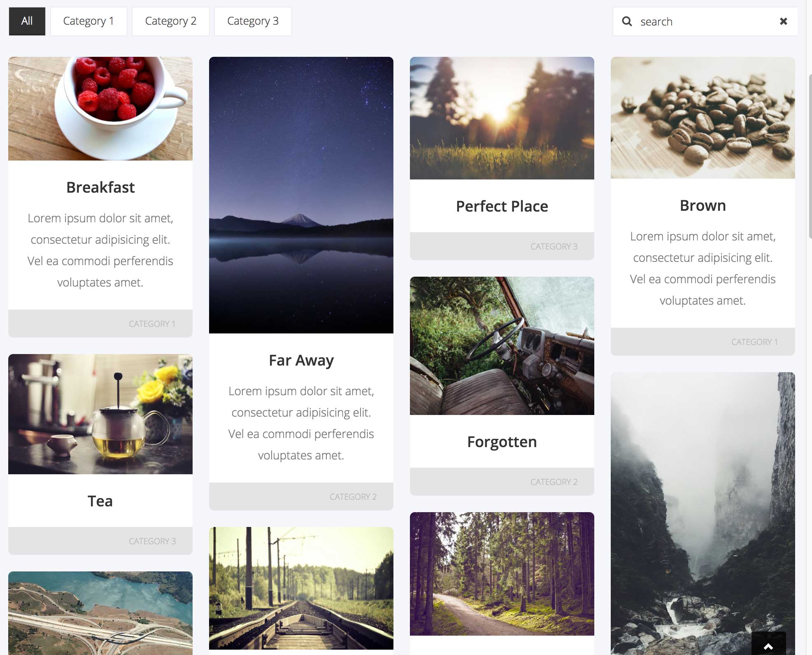The height and width of the screenshot is (655, 812).
Task: Click the scroll-to-top arrow button
Action: click(768, 643)
